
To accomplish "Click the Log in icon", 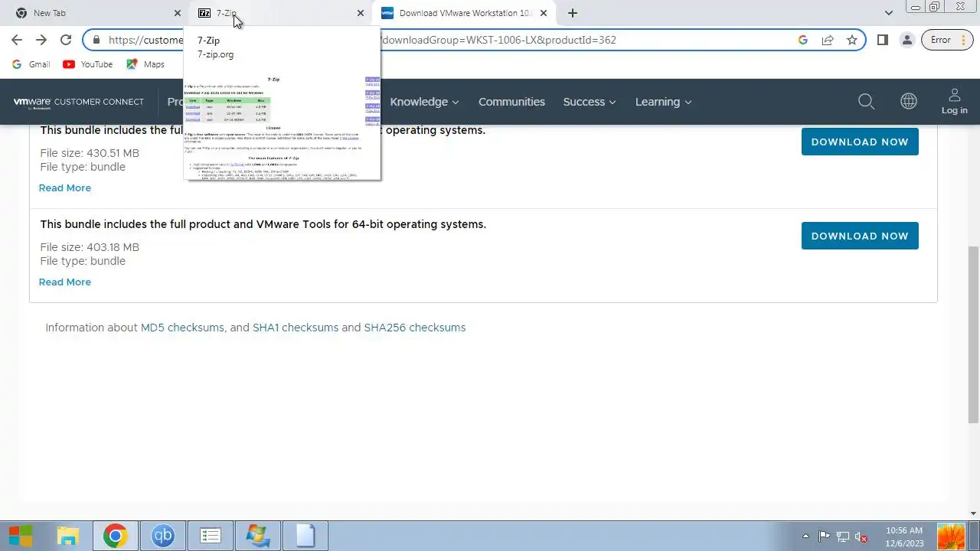I will [x=954, y=101].
